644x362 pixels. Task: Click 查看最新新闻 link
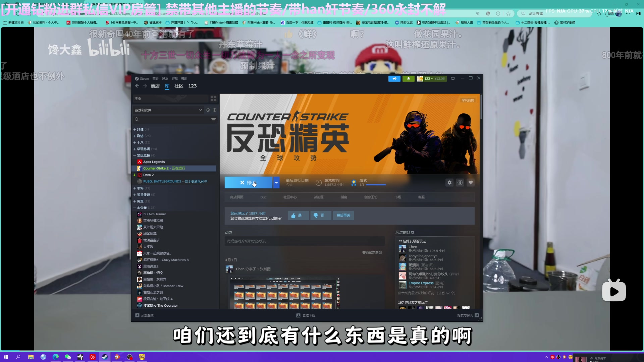[x=372, y=253]
